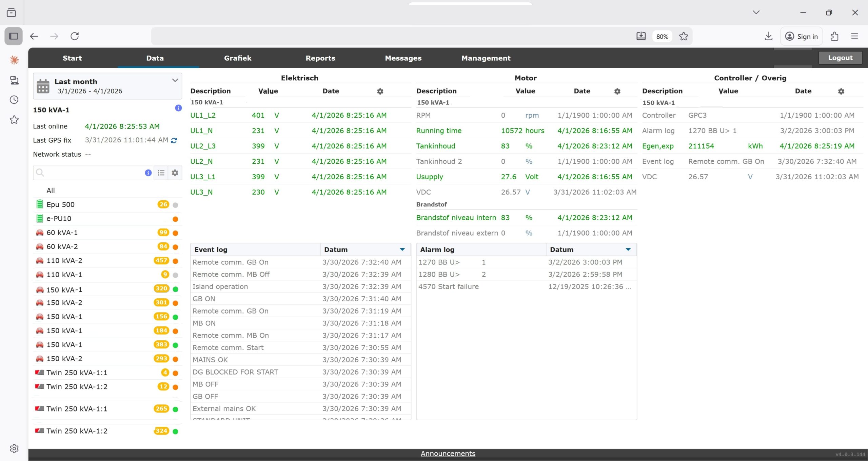Refresh the Last GPS fix location
Viewport: 868px width, 461px height.
(174, 140)
